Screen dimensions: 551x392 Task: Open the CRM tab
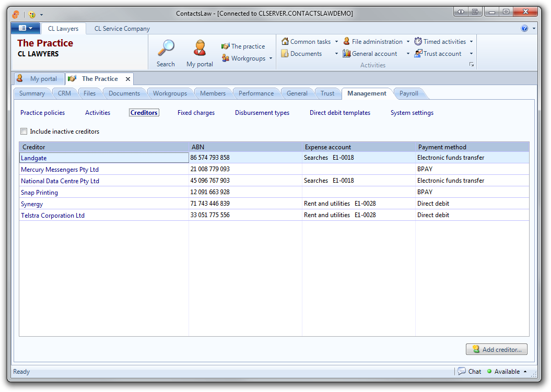64,93
